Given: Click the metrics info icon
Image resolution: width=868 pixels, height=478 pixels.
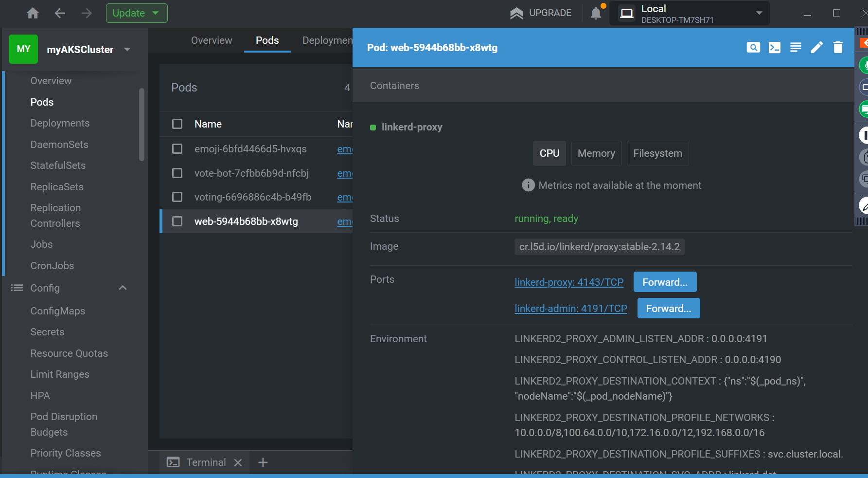Looking at the screenshot, I should (528, 185).
